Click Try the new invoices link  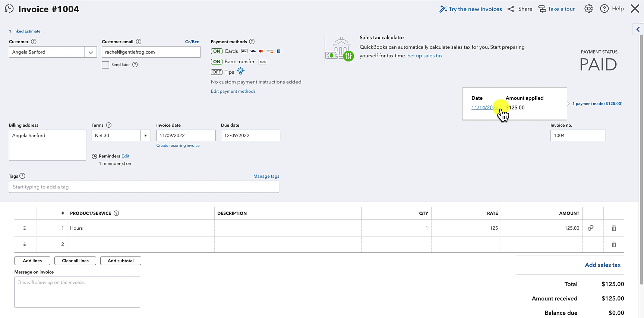click(x=475, y=9)
